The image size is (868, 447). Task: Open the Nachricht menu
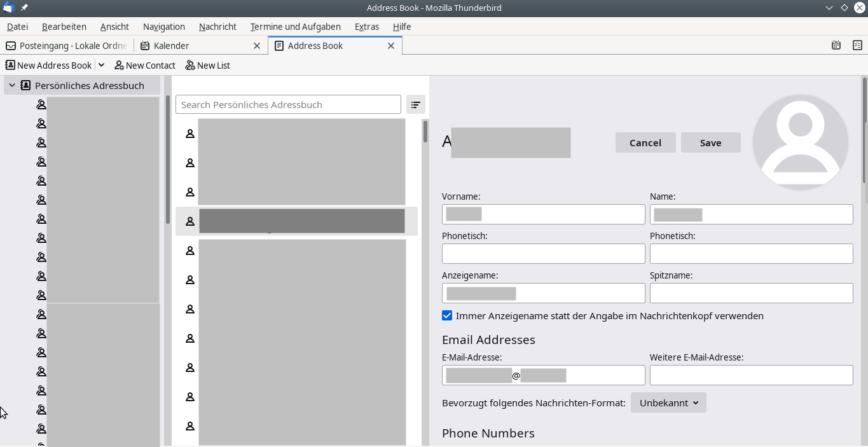(x=217, y=26)
